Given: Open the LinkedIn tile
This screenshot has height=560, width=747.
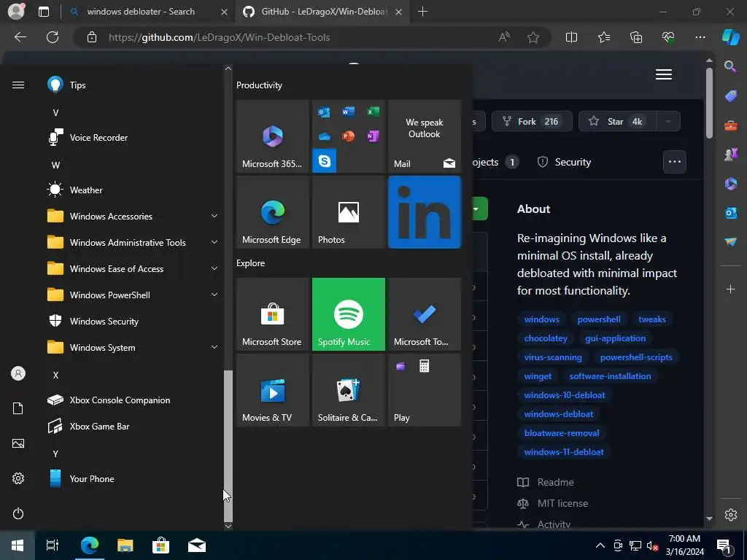Looking at the screenshot, I should coord(425,212).
